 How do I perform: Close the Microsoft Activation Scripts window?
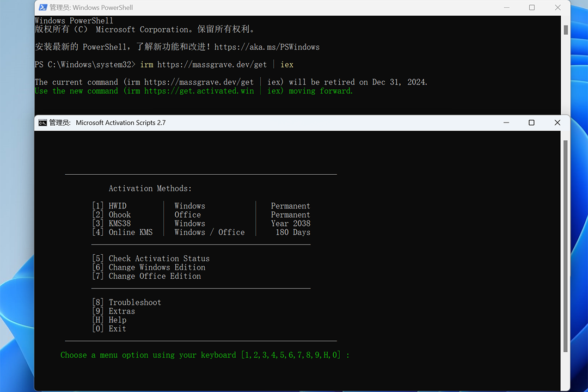(558, 122)
